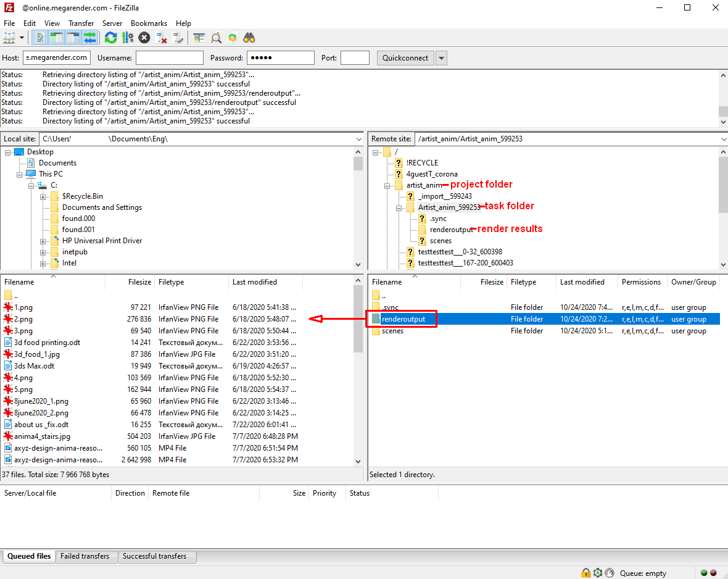Open the Transfer menu

[81, 23]
